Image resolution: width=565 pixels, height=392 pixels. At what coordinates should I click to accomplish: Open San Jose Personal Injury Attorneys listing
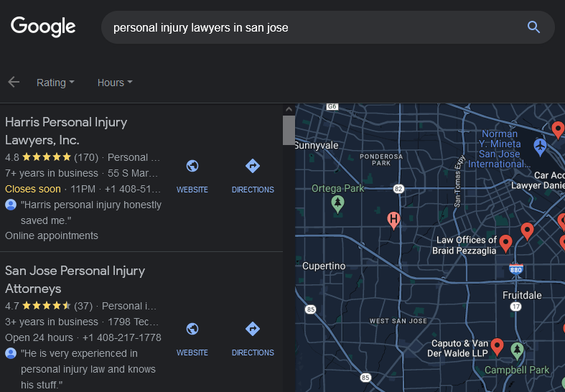pos(75,279)
